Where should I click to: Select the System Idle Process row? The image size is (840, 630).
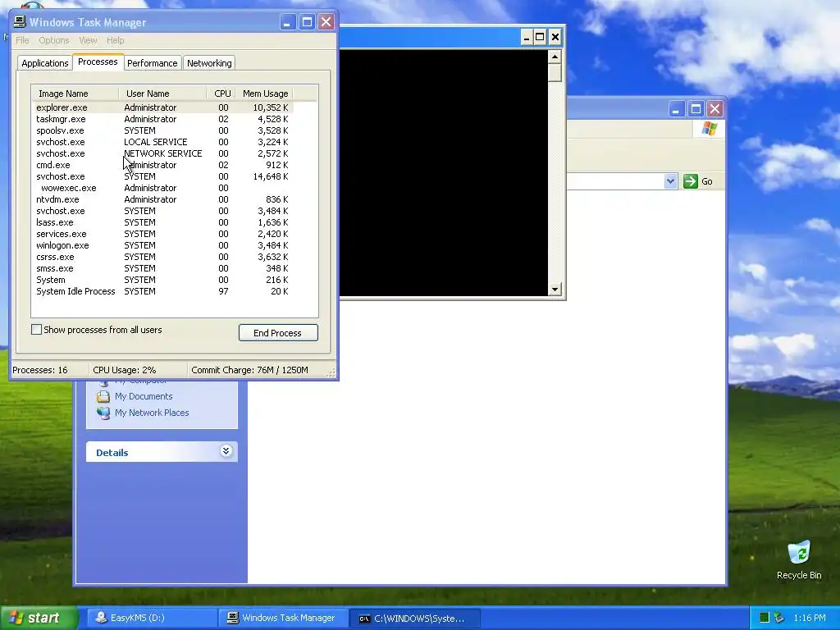click(x=162, y=291)
